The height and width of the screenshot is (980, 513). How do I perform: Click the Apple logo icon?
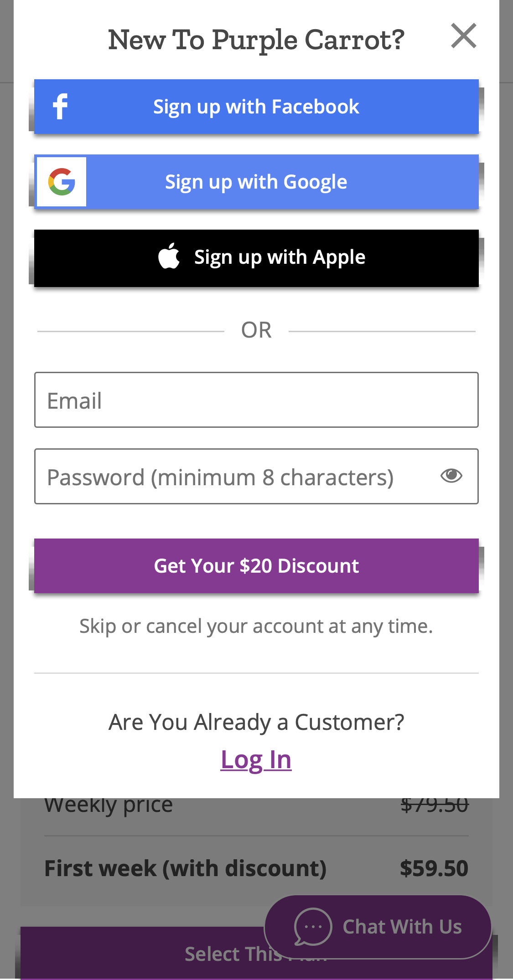[169, 257]
